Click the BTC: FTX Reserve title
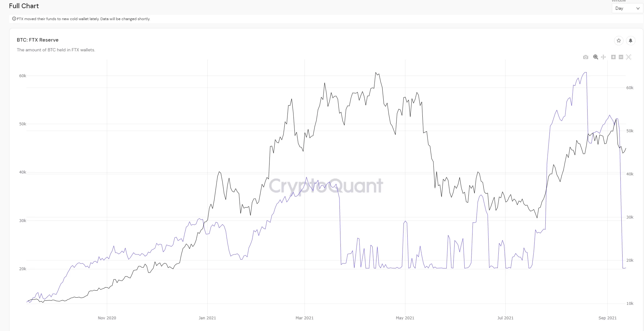 [38, 40]
